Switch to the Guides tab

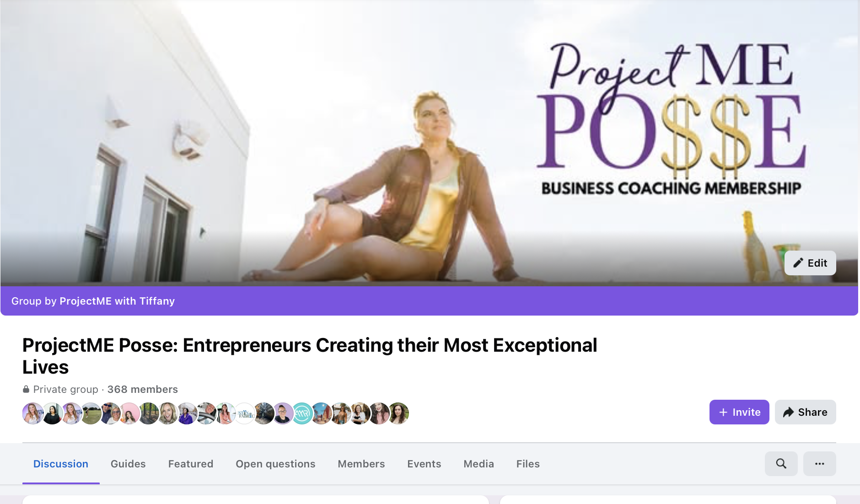tap(128, 464)
